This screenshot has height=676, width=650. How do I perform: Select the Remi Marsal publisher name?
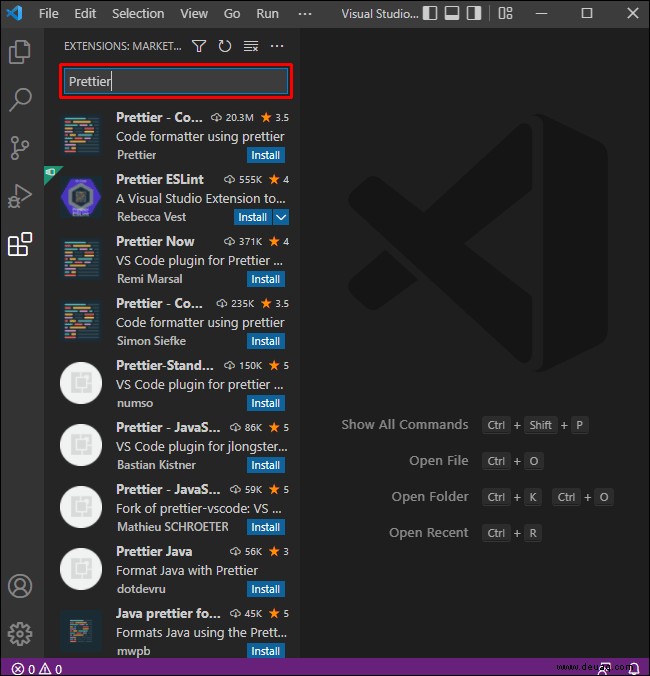click(150, 279)
